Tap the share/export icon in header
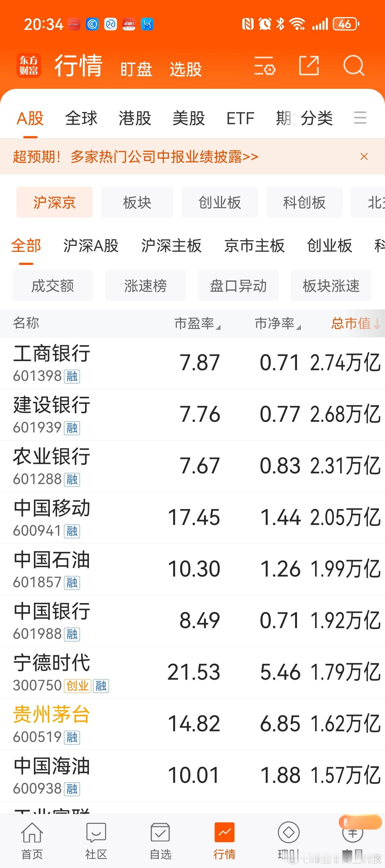 click(x=309, y=65)
